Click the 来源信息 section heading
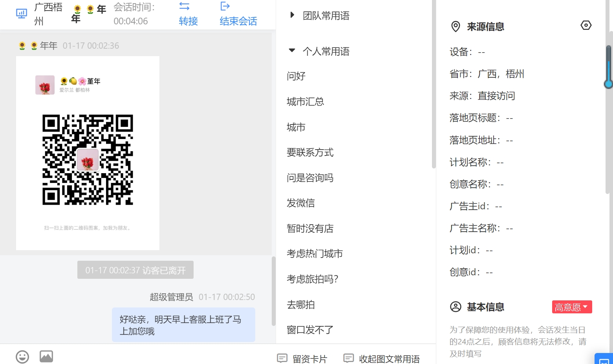This screenshot has width=613, height=364. coord(485,27)
